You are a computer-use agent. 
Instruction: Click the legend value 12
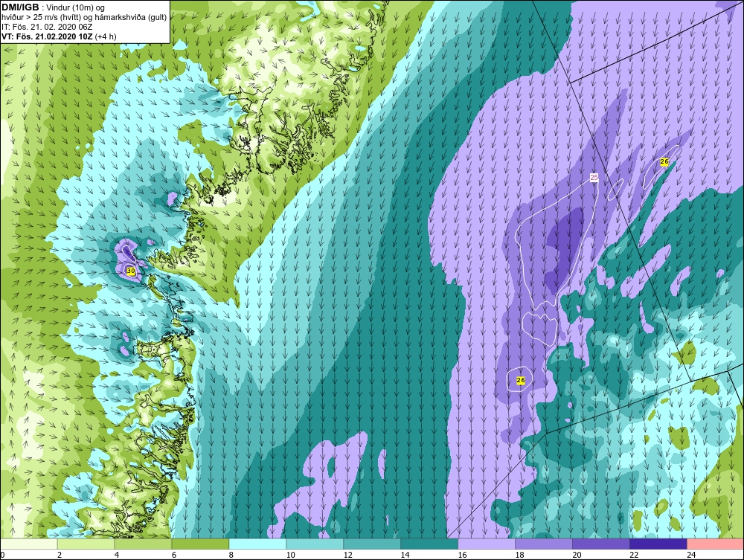click(347, 555)
